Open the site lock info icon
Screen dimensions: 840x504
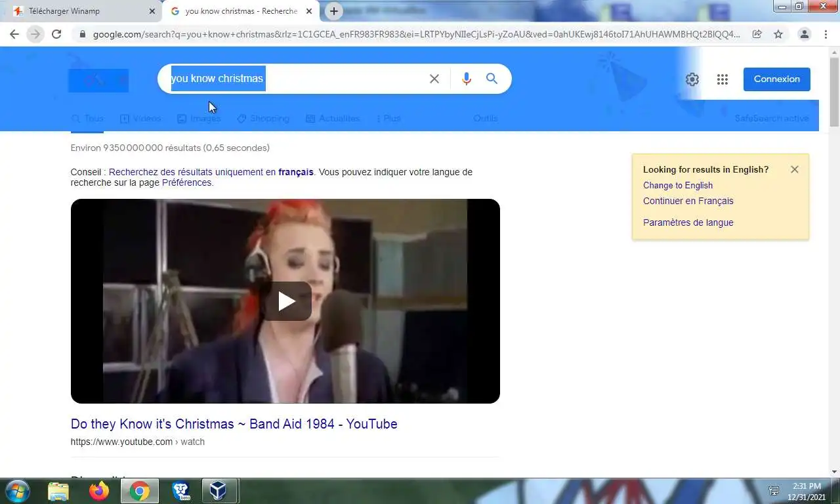82,34
